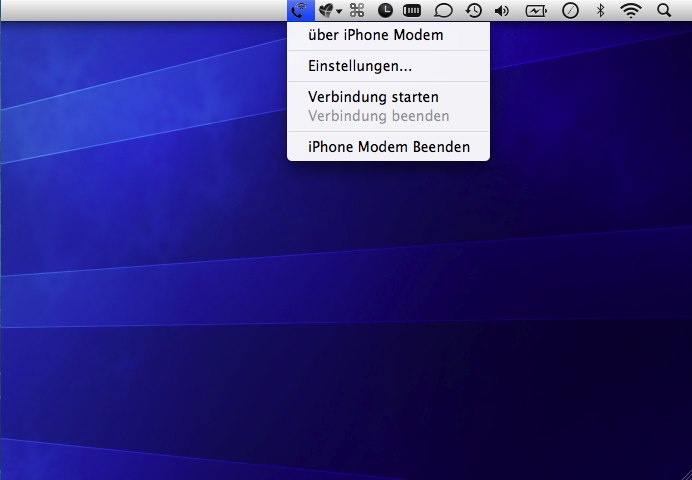Expand the small arrow beside the heart icon

339,11
